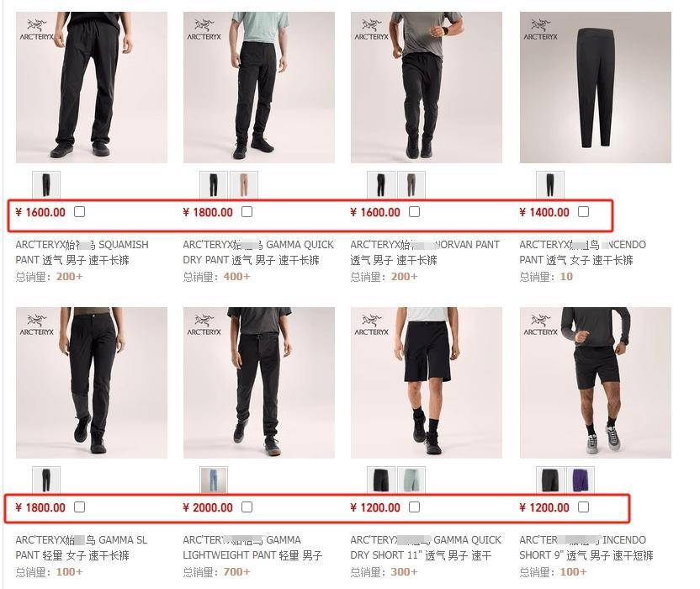
Task: Check the box beside Incendo Short 9" price
Action: point(584,507)
